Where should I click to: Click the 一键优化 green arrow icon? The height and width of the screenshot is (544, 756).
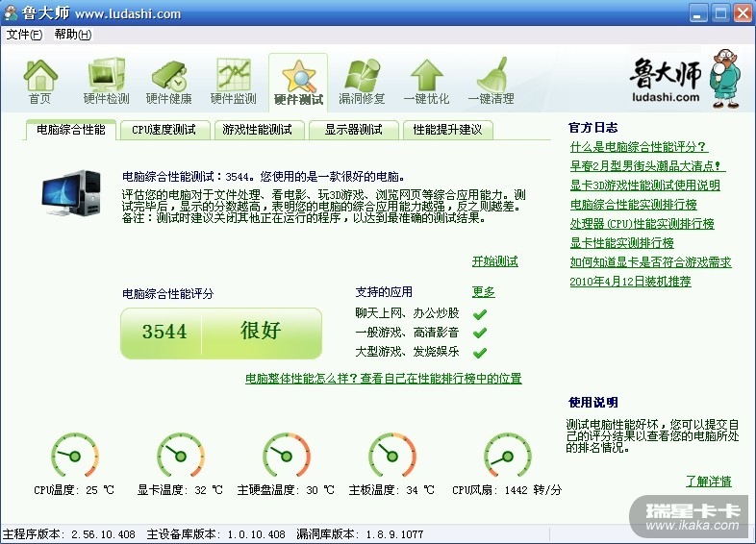426,82
